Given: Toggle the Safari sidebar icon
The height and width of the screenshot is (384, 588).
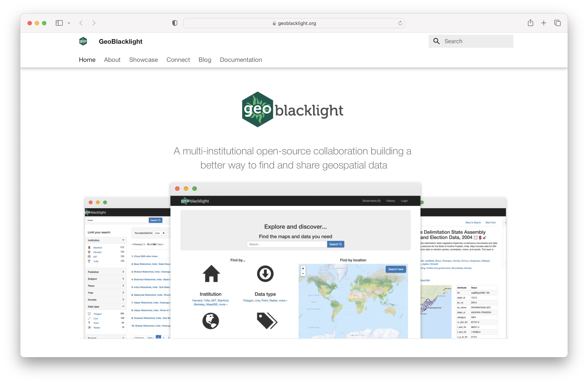Looking at the screenshot, I should [x=59, y=23].
